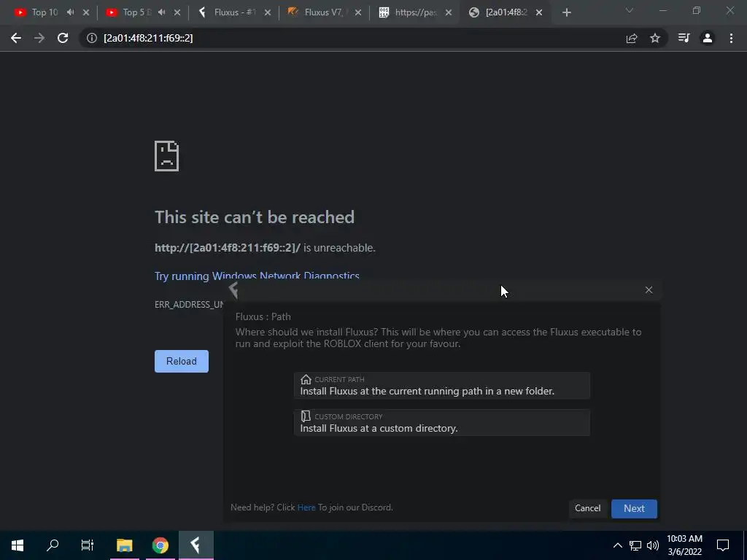Viewport: 747px width, 560px height.
Task: Open File Explorer from taskbar
Action: (124, 545)
